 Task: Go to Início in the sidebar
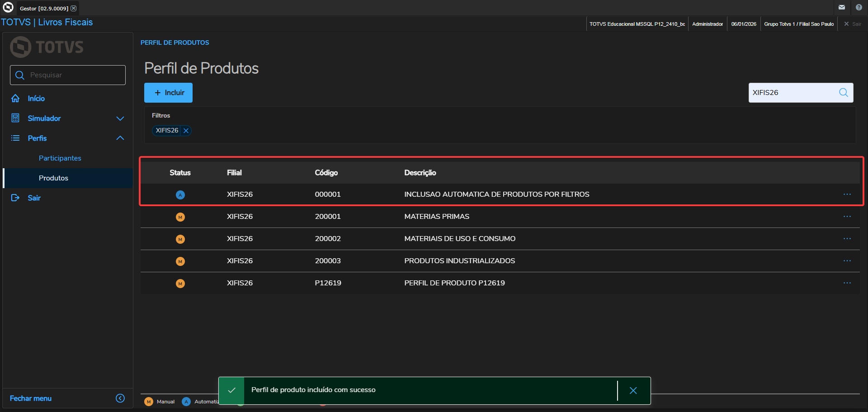point(36,99)
